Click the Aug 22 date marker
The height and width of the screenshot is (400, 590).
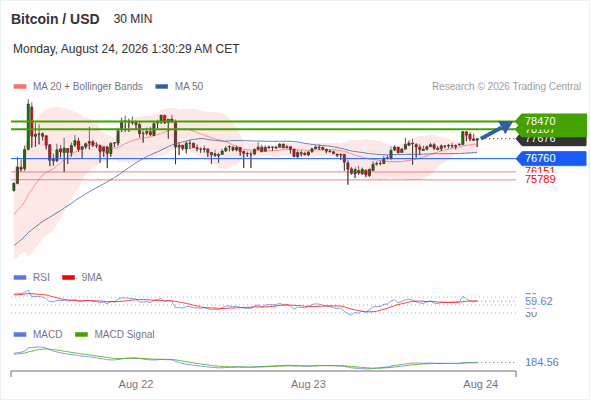[x=136, y=384]
